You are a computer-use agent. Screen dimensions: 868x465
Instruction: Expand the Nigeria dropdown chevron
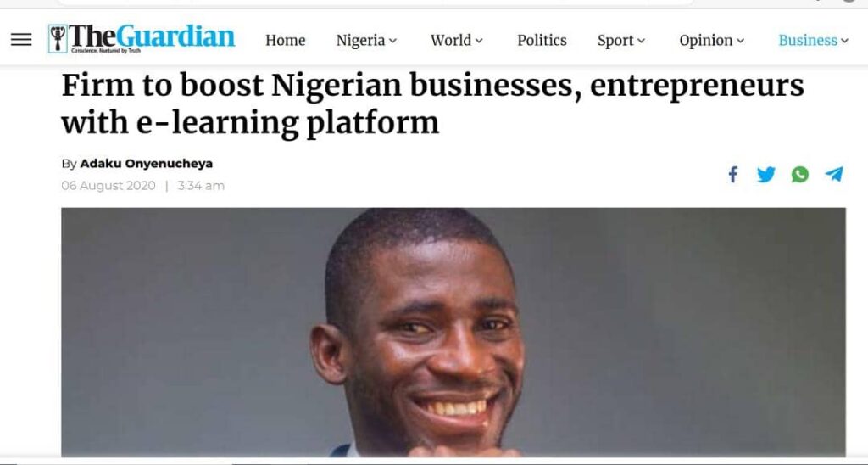pos(393,41)
